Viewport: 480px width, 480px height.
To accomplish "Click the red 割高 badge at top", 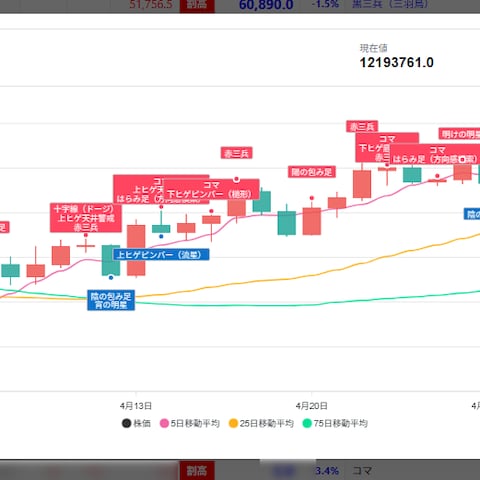I will pos(197,6).
